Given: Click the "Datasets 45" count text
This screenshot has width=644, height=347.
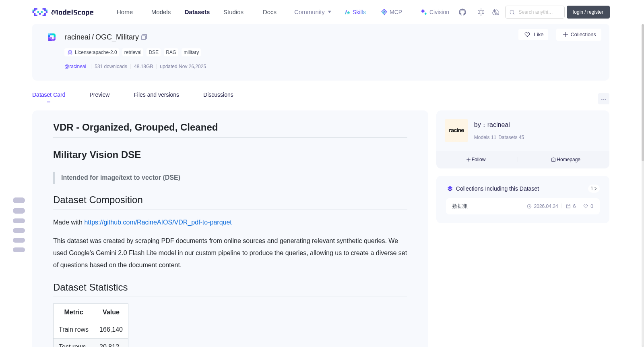Looking at the screenshot, I should pos(511,137).
